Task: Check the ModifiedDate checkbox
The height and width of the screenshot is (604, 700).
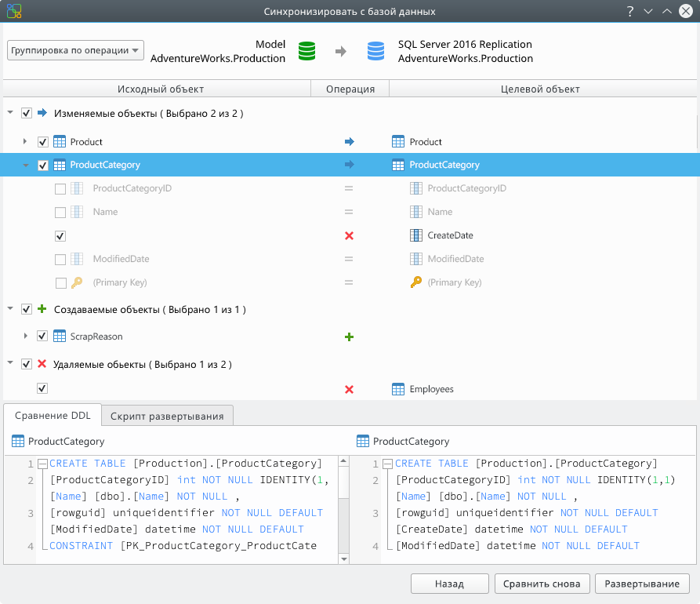Action: click(x=60, y=260)
